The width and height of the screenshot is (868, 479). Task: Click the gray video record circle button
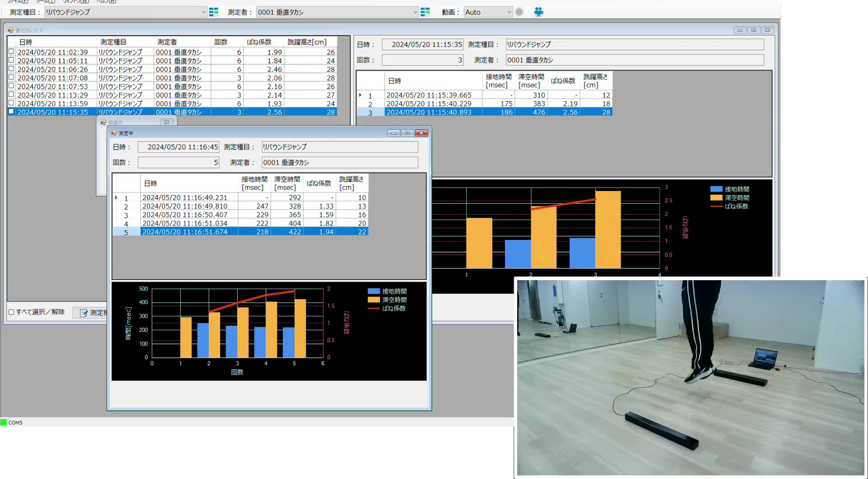click(519, 12)
